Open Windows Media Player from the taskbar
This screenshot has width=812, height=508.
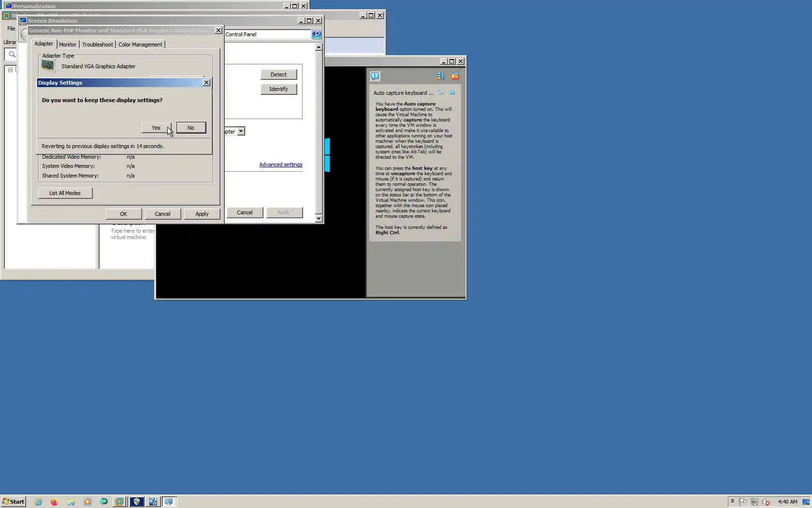click(87, 502)
